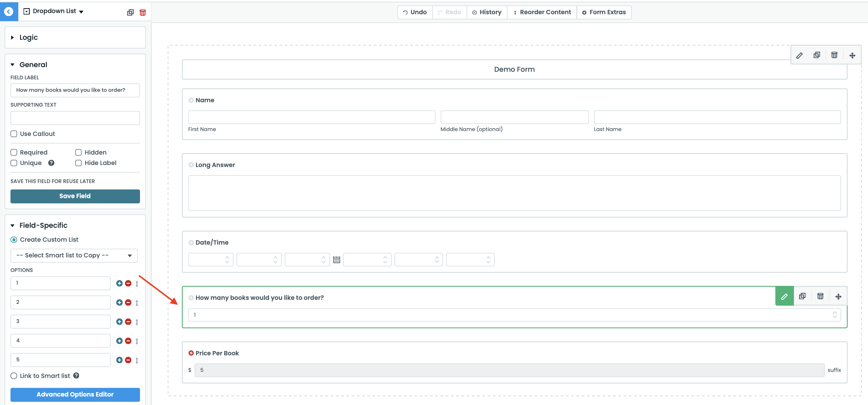Open the History panel from the top toolbar

[487, 12]
